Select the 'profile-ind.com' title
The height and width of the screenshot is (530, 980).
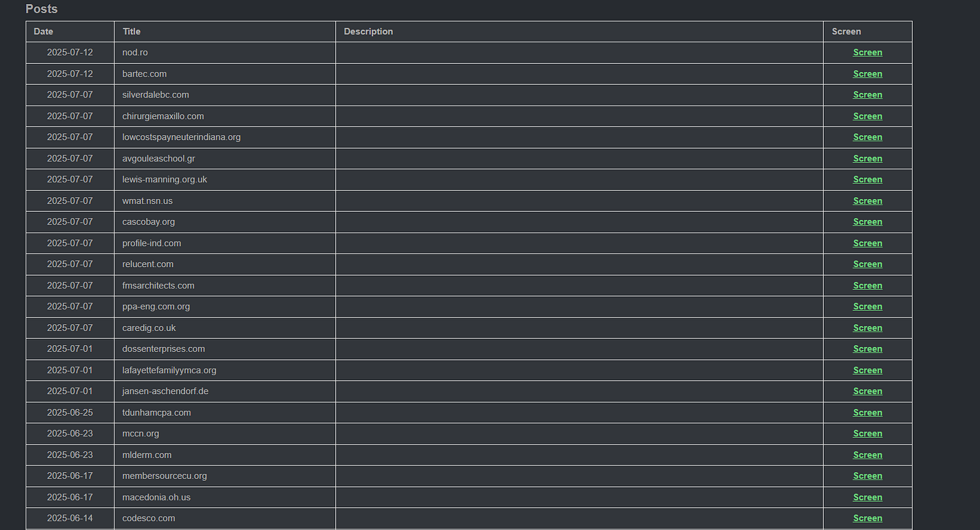point(151,243)
